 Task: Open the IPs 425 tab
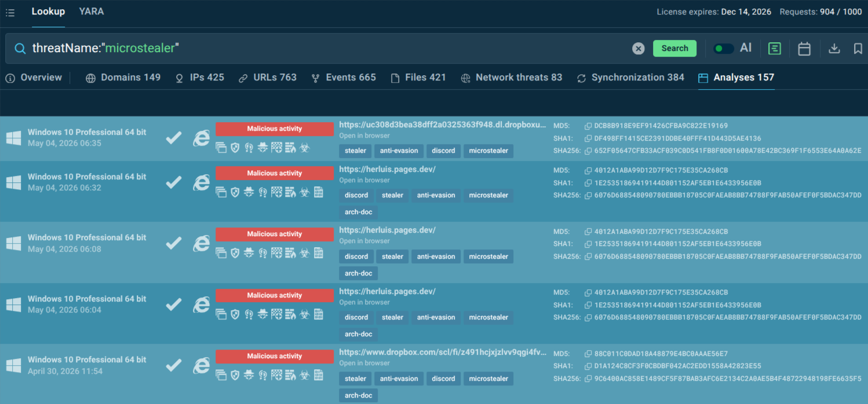tap(200, 78)
